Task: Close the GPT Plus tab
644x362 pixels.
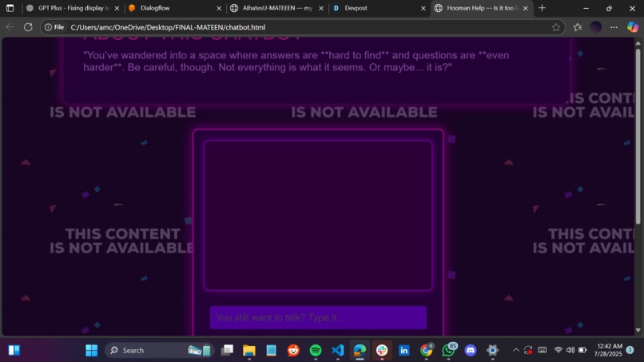Action: [x=117, y=8]
